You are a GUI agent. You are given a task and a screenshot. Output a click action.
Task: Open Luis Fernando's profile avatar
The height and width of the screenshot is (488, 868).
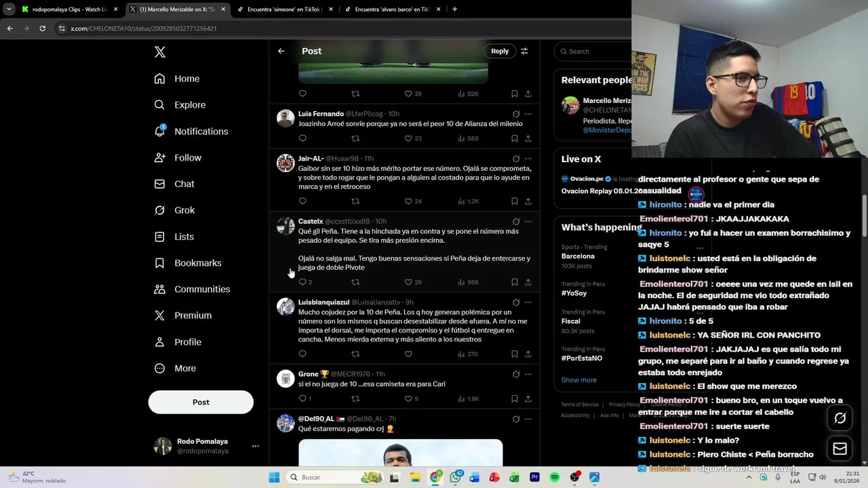(285, 119)
